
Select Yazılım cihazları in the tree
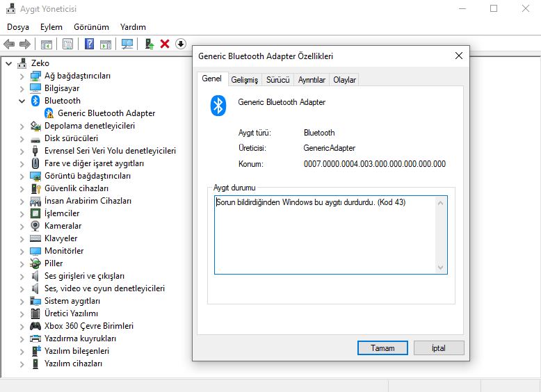coord(73,364)
